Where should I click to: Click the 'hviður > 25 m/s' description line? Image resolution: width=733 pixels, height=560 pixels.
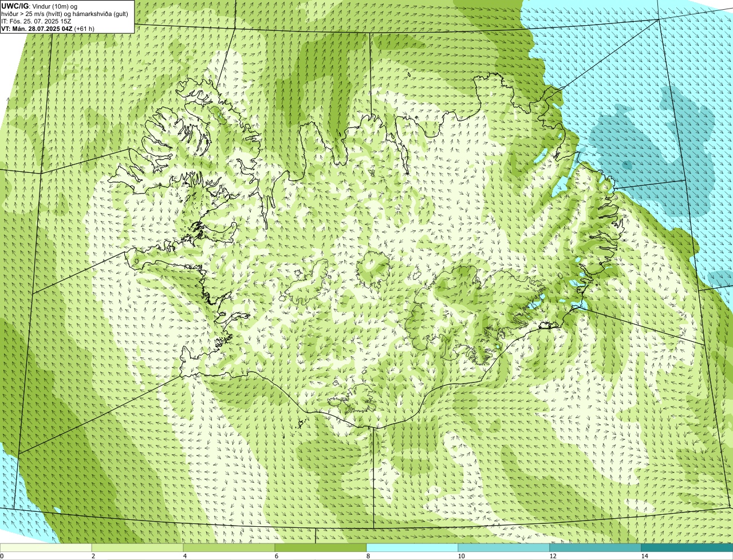pyautogui.click(x=65, y=14)
